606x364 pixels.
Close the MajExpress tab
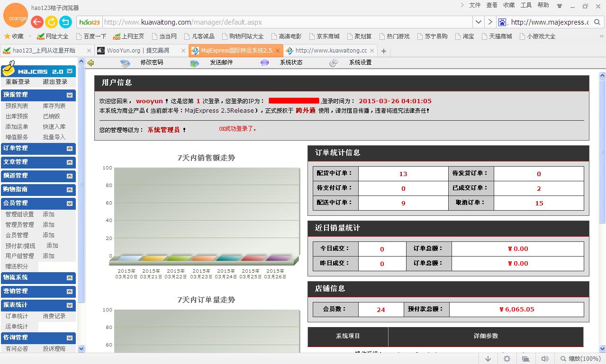point(277,51)
